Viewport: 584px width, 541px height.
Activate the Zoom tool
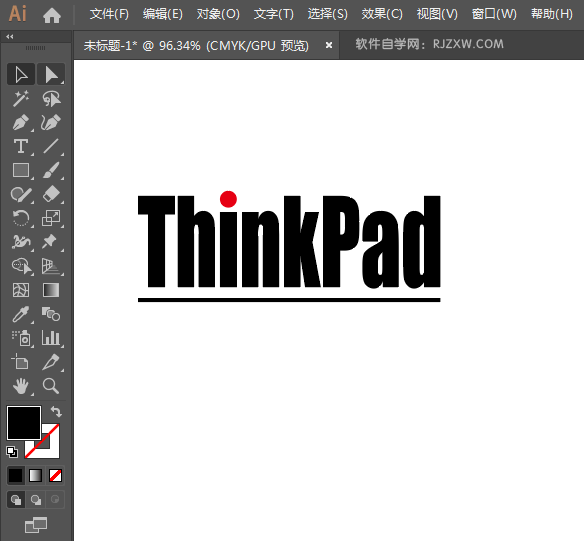point(51,386)
